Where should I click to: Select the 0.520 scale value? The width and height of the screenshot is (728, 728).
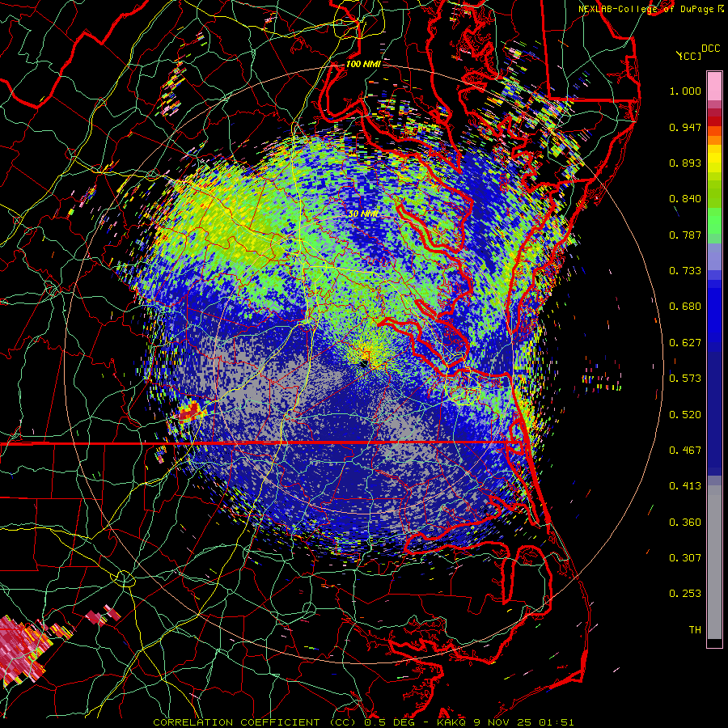[x=685, y=415]
